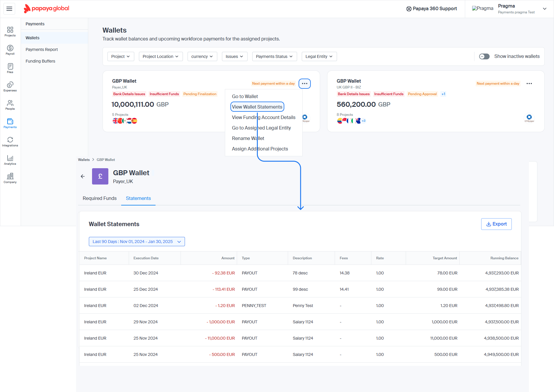Expand the Project Location filter

161,56
